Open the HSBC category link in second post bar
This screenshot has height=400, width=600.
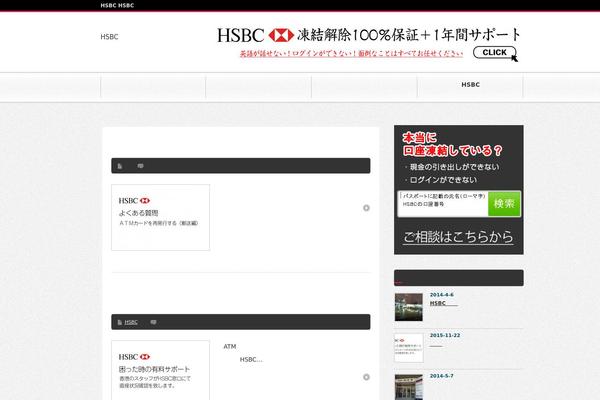coord(131,322)
